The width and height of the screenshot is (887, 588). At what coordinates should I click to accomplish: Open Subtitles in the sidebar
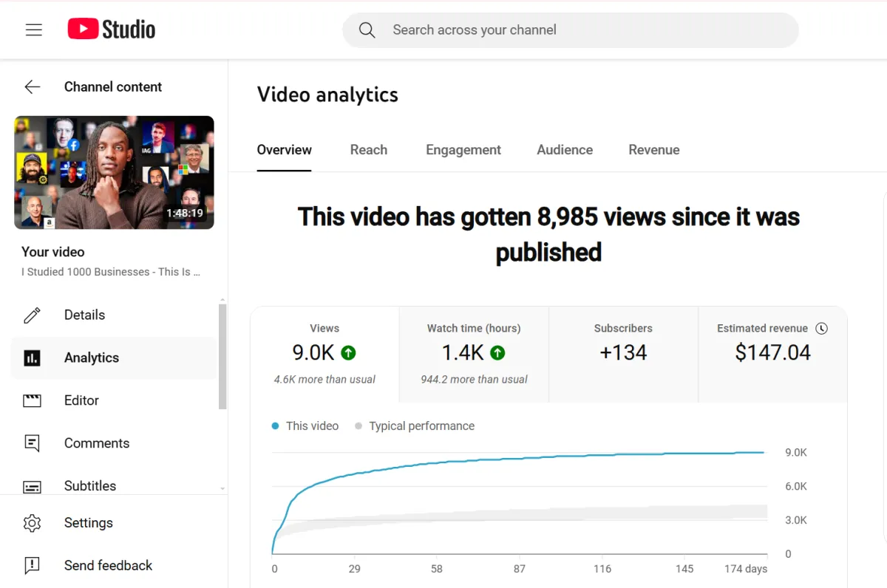tap(114, 485)
